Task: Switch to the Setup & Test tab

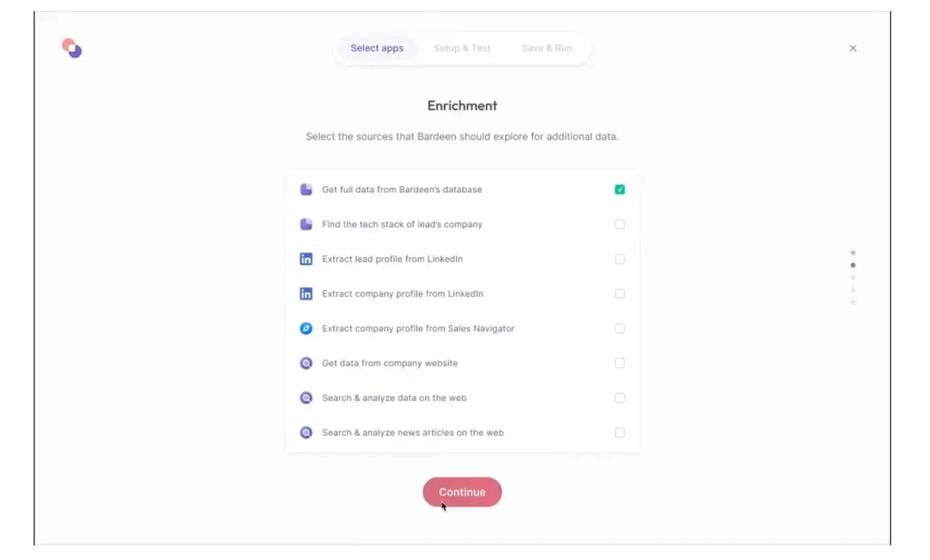Action: click(x=462, y=48)
